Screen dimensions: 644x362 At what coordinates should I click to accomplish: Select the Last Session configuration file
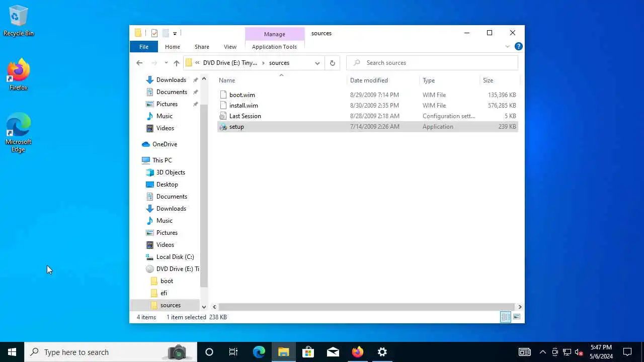tap(368, 116)
